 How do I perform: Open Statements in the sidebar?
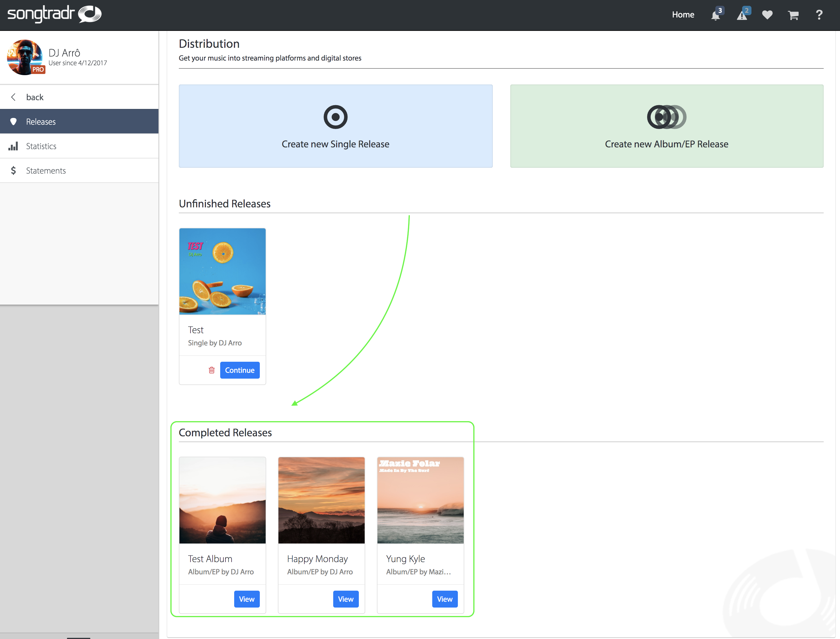pos(79,170)
